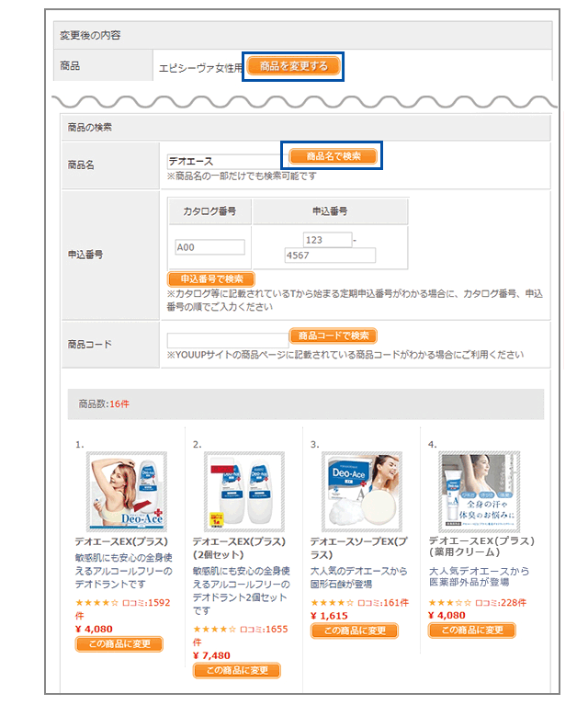Click the star rating of item 4
The width and height of the screenshot is (588, 716).
[449, 603]
